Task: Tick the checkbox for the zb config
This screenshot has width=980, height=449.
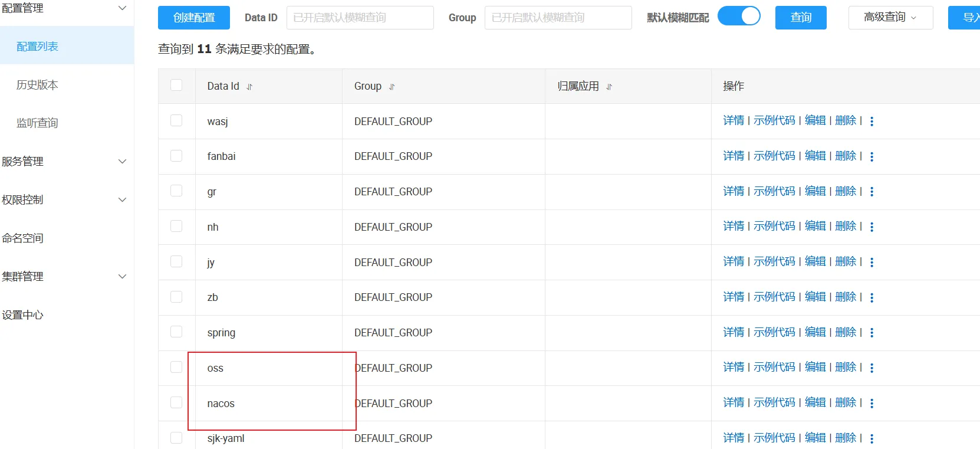Action: [x=176, y=297]
